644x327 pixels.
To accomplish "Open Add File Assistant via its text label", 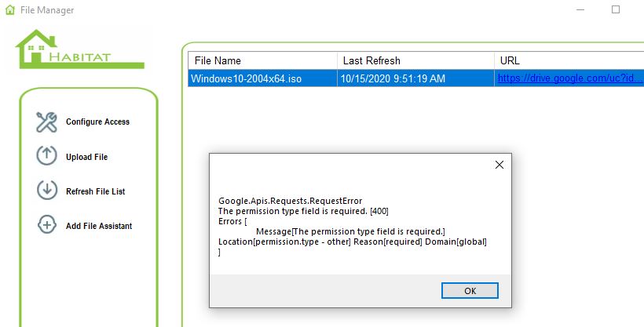I will tap(99, 227).
